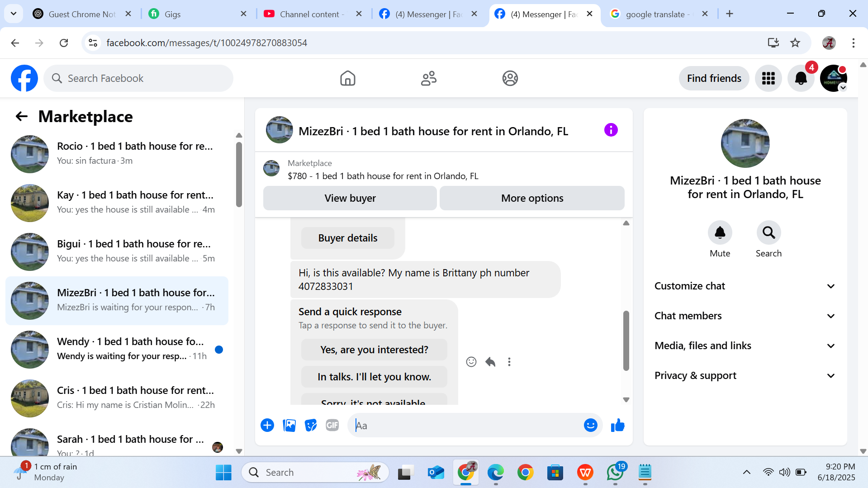
Task: Switch to the Gigs tab
Action: [x=199, y=14]
